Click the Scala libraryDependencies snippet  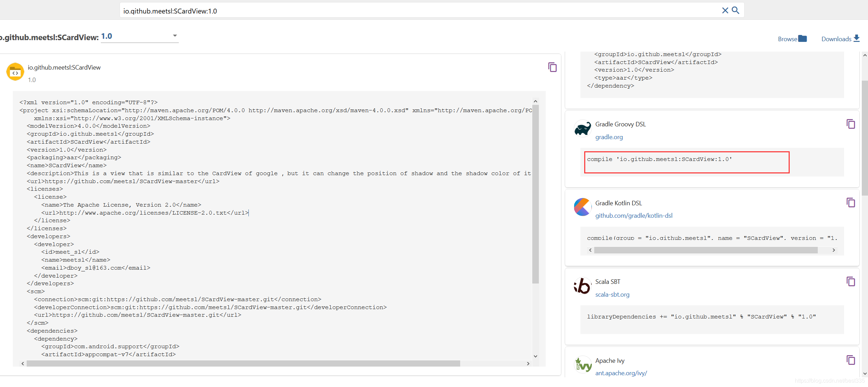(701, 317)
